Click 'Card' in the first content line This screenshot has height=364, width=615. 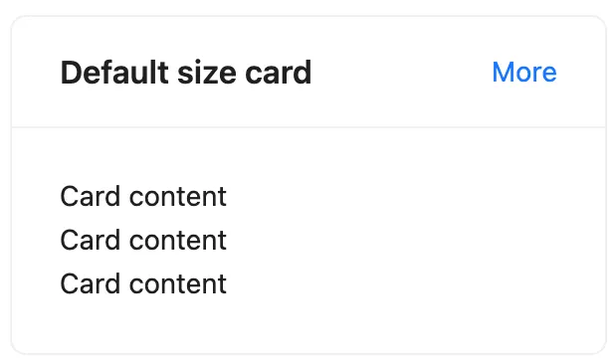pos(91,196)
